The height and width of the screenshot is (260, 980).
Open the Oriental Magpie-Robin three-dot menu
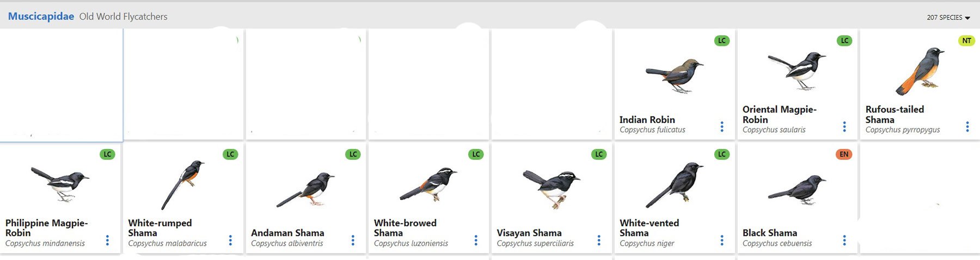(844, 127)
